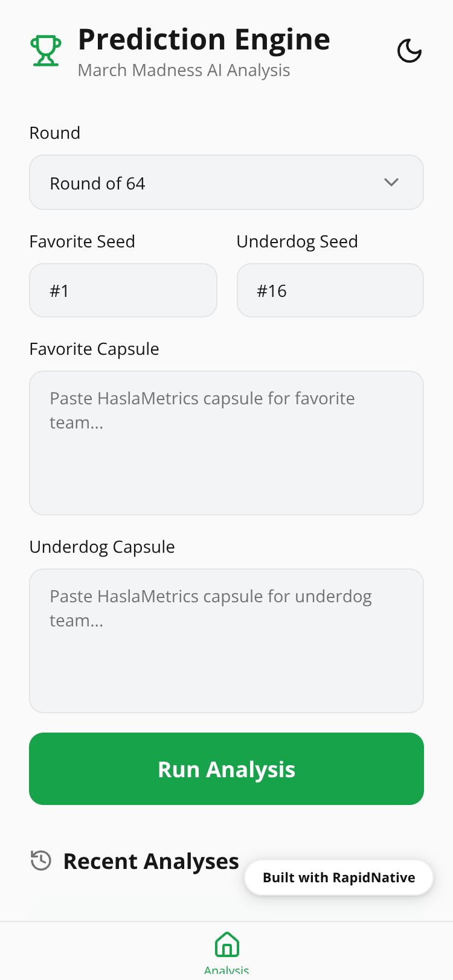Click the Favorite Capsule label
This screenshot has height=980, width=453.
point(94,349)
